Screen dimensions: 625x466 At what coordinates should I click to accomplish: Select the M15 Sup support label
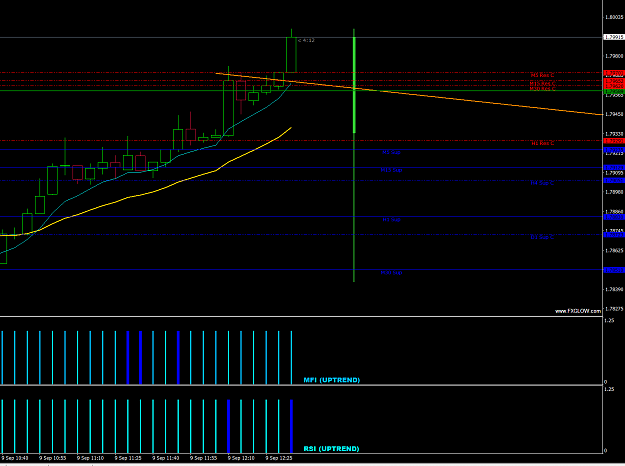391,170
